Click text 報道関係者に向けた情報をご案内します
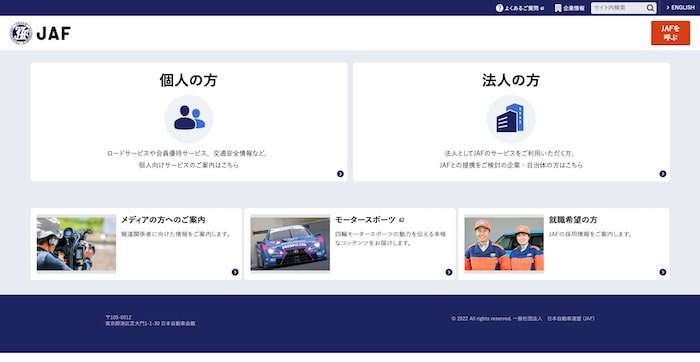Image resolution: width=700 pixels, height=362 pixels. pyautogui.click(x=177, y=234)
